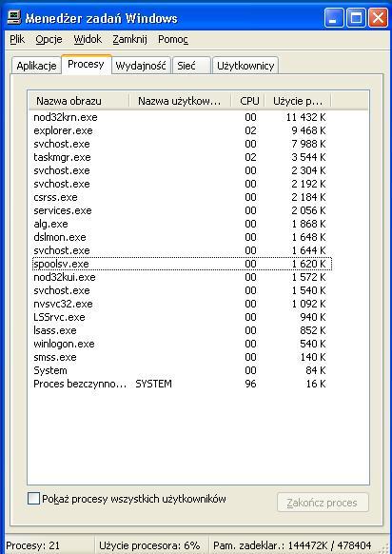This screenshot has height=554, width=392.
Task: Enable 'Pokaż procesy wszystkich użytkowników' checkbox
Action: pos(33,499)
